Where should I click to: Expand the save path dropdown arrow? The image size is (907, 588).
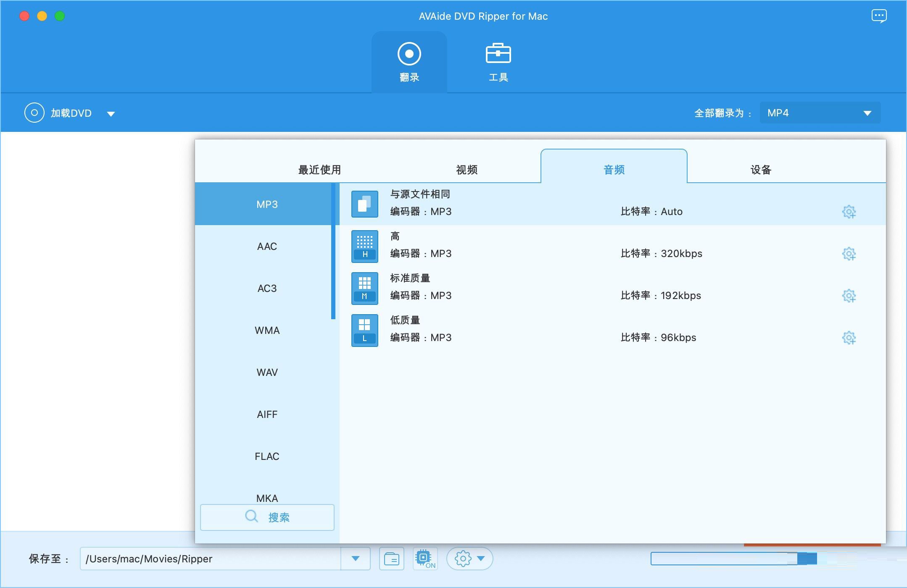tap(356, 559)
